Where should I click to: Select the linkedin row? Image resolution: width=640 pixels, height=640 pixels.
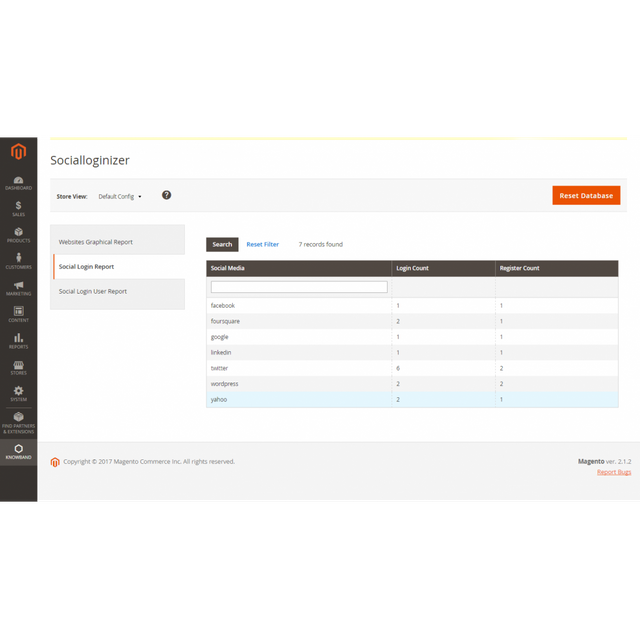(x=412, y=353)
